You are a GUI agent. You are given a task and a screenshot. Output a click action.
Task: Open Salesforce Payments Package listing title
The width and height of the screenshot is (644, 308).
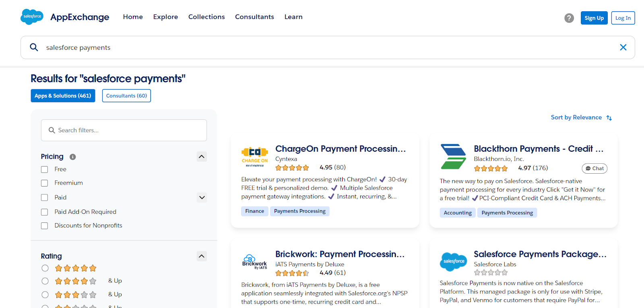540,254
